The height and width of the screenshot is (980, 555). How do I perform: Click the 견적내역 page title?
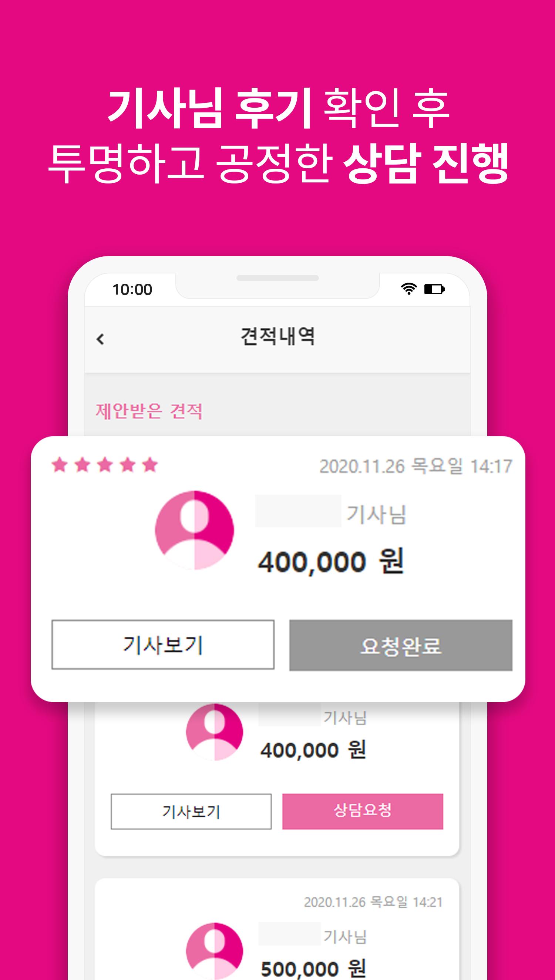point(277,336)
